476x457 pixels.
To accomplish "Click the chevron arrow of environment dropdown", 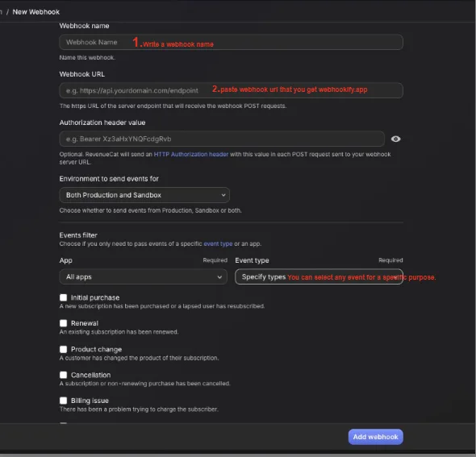I will tap(223, 195).
